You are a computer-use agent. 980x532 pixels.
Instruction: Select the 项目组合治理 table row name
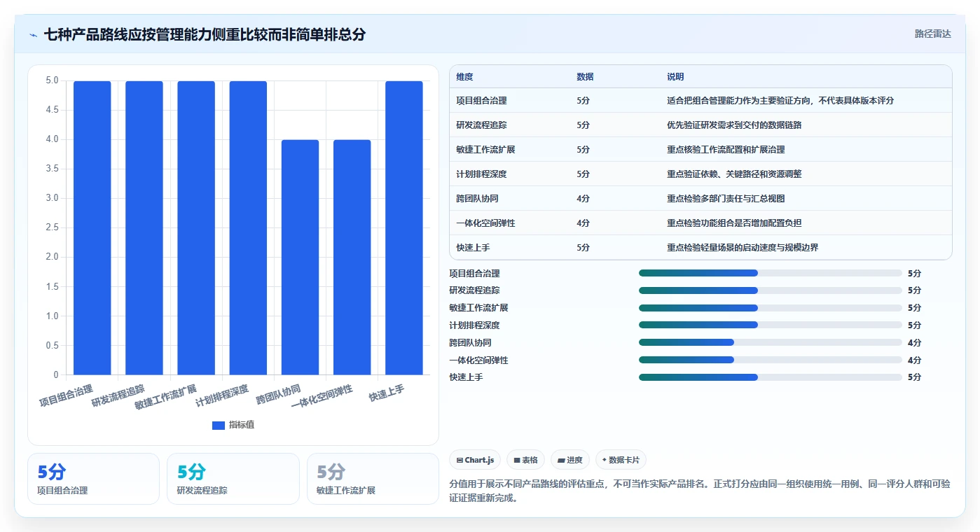click(x=481, y=101)
